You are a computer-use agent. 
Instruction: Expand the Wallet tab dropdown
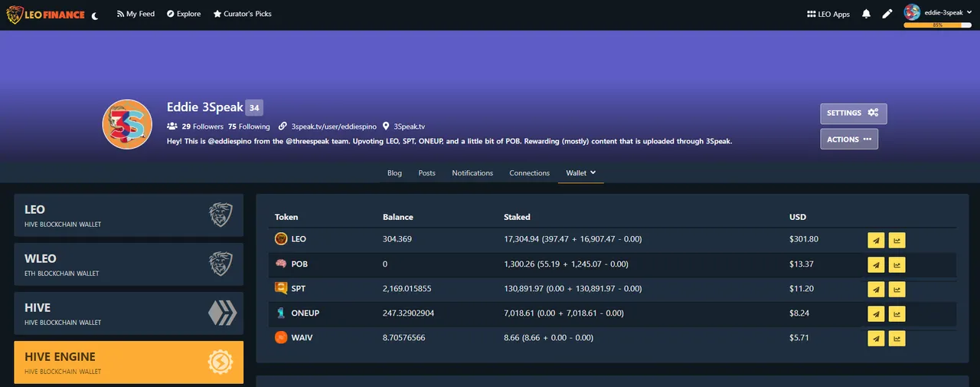[580, 172]
